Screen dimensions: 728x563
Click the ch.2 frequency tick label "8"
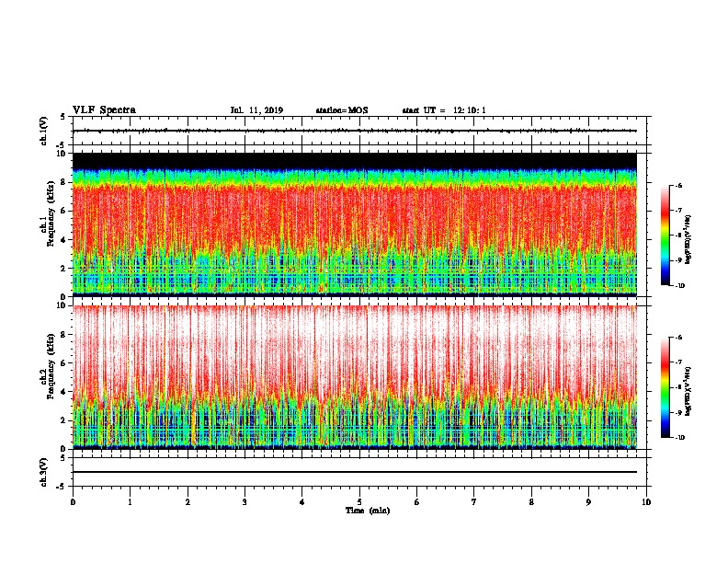tap(64, 335)
